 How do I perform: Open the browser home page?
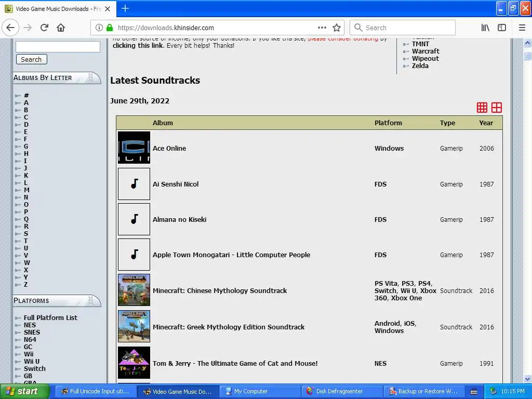61,28
